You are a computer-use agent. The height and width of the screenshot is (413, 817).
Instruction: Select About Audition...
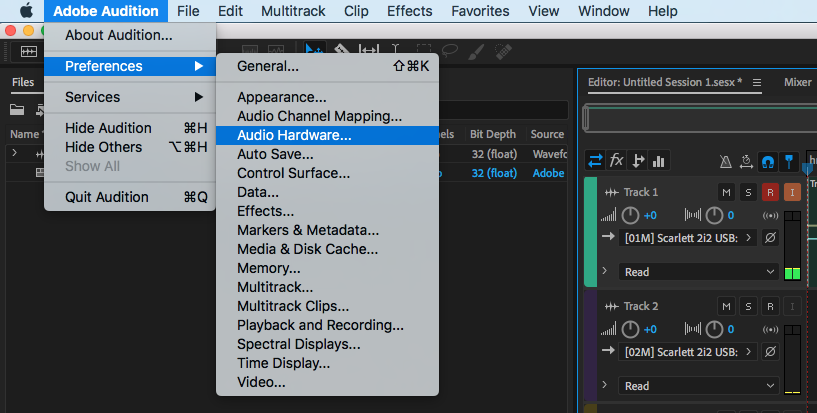(x=130, y=35)
